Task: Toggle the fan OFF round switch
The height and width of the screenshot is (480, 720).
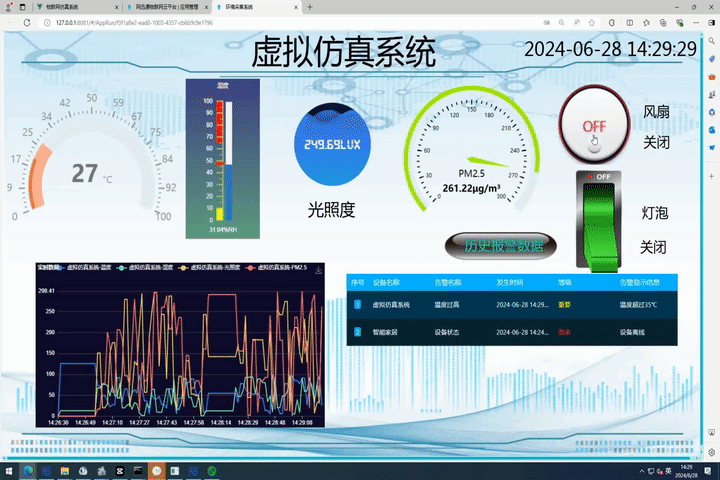Action: (594, 126)
